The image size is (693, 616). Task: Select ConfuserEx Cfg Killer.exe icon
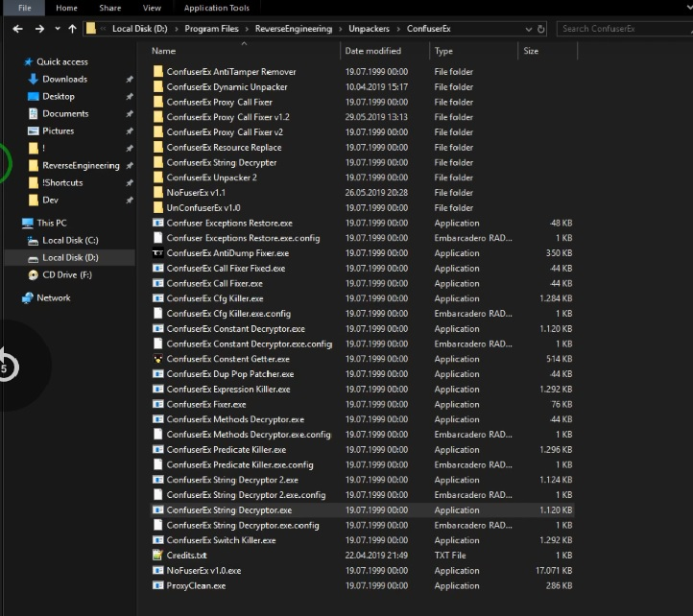(x=157, y=298)
